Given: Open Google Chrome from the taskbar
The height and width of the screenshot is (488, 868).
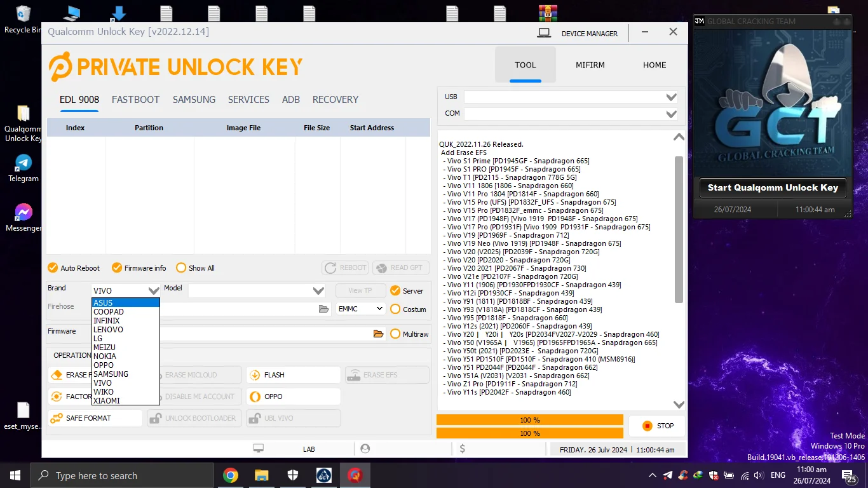Looking at the screenshot, I should 230,475.
